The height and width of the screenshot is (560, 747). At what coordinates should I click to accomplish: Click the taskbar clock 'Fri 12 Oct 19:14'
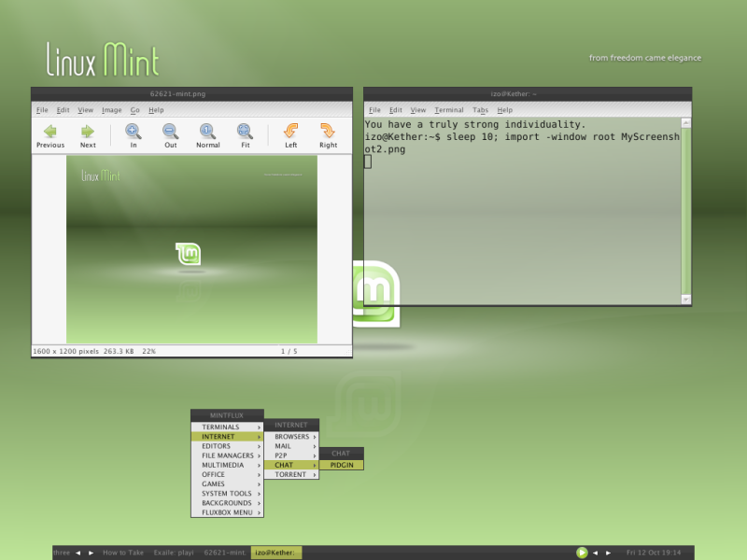tap(654, 553)
